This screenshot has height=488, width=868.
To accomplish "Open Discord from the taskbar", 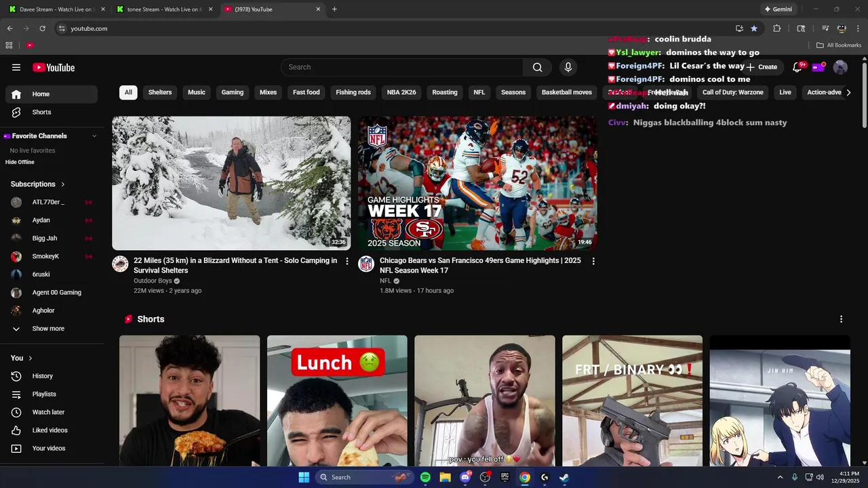I will point(465,477).
